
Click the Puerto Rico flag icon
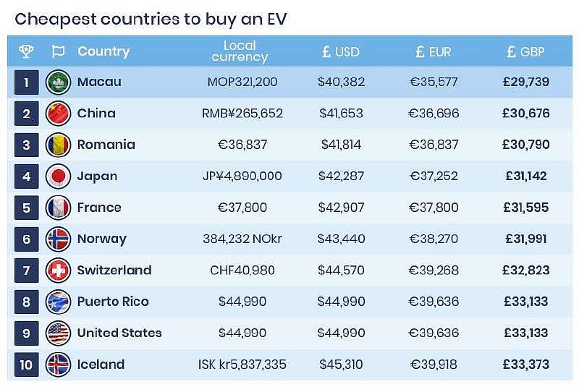(x=58, y=302)
